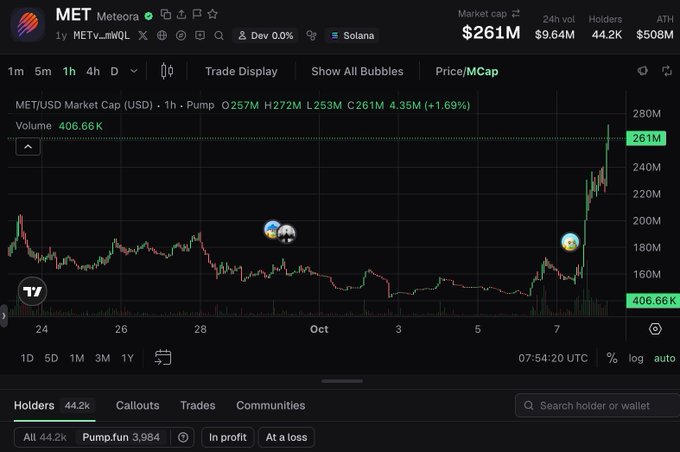Screen dimensions: 680x452
Task: Filter holders by Pump.fun 3,984
Action: click(x=121, y=437)
